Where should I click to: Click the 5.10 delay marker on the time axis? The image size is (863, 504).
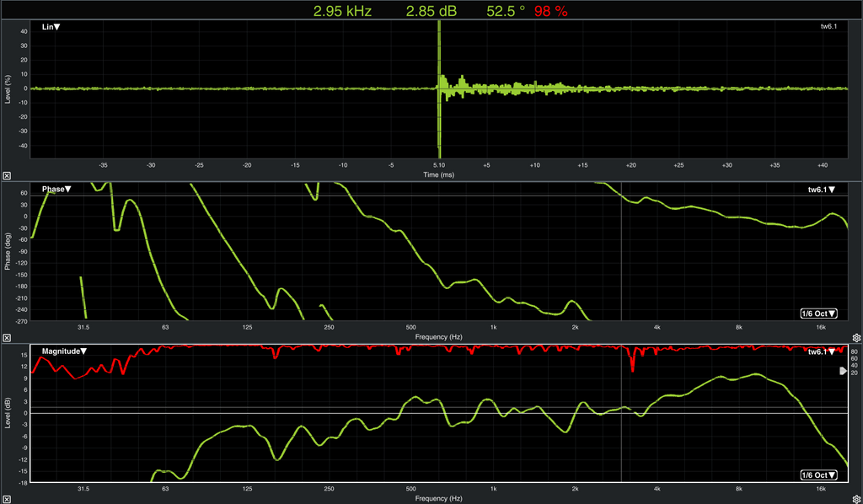point(439,165)
